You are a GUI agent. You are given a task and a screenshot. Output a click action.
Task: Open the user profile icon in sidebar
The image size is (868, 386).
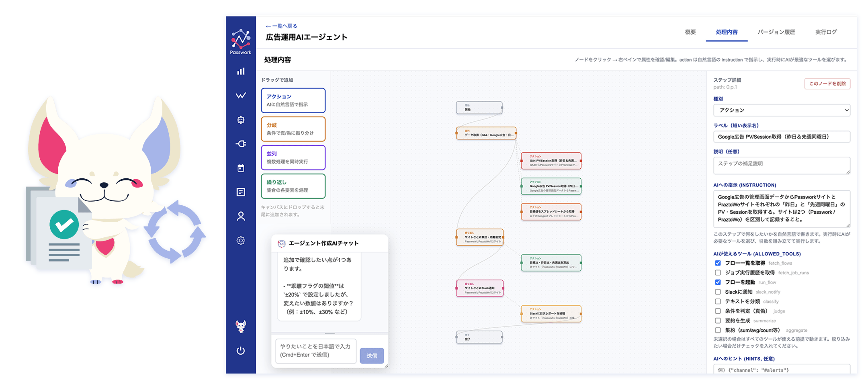click(241, 216)
